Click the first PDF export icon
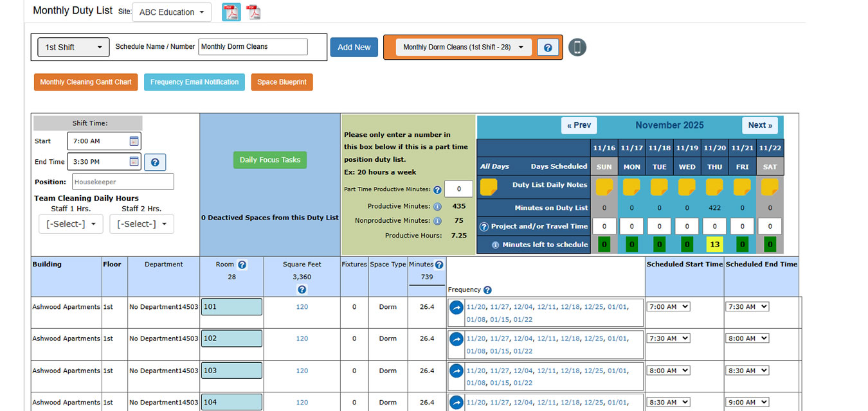868x411 pixels. (x=231, y=12)
